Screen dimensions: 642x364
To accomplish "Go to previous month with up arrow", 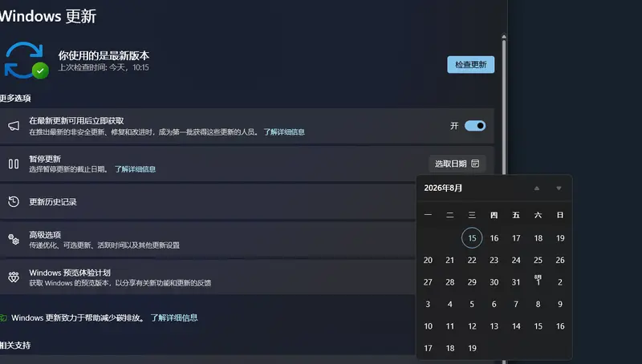I will tap(536, 188).
